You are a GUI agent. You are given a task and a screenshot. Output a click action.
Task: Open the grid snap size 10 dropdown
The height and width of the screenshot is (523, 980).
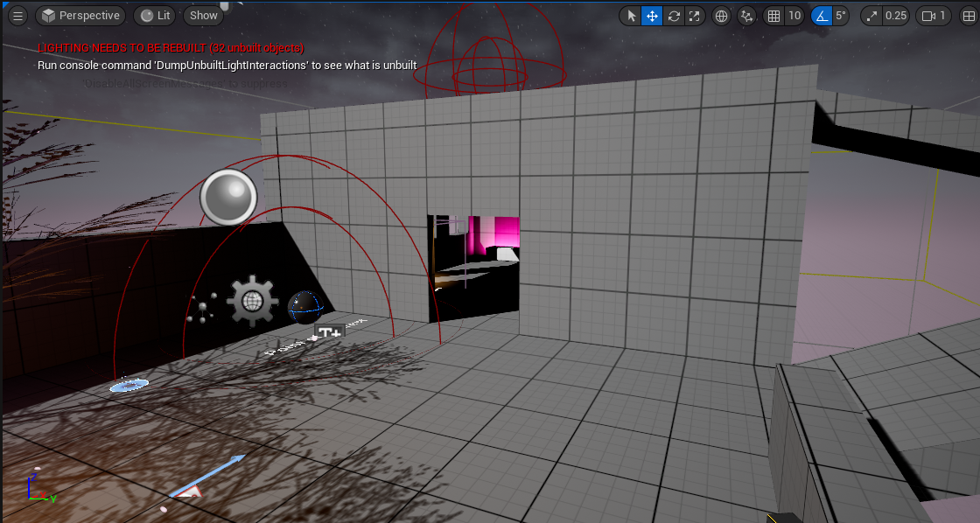[794, 17]
